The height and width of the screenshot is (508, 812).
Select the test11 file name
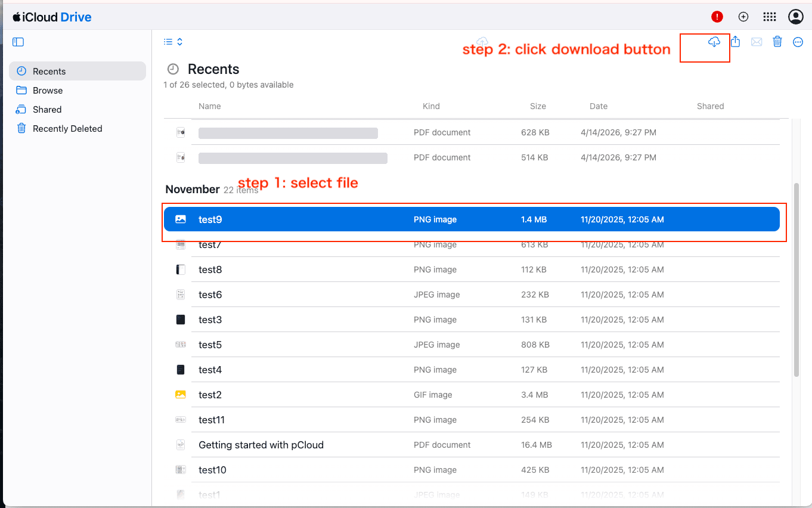212,420
